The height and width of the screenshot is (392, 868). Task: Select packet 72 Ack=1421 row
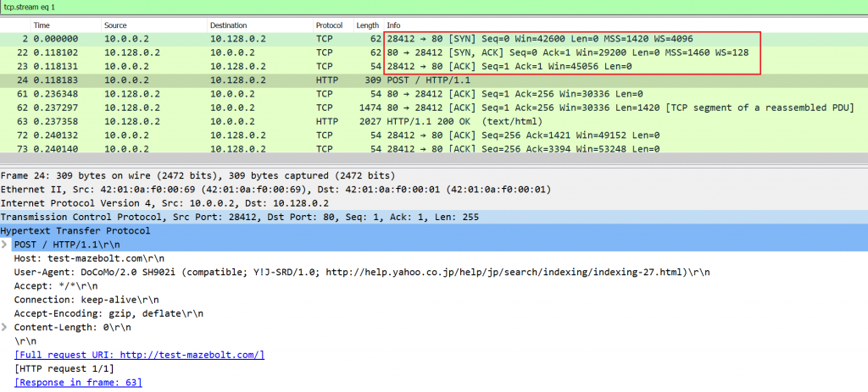point(434,135)
